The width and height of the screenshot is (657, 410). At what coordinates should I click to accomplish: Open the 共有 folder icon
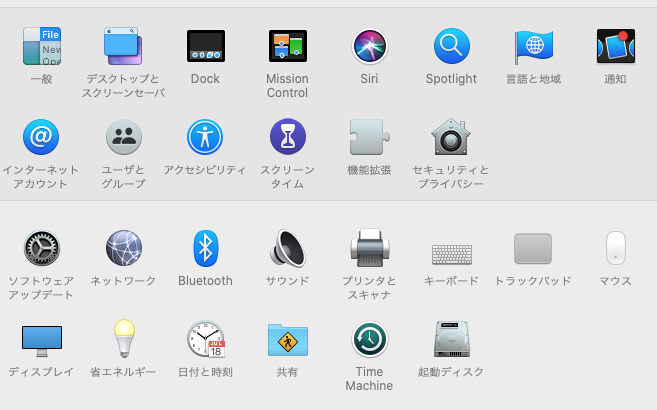pos(288,340)
